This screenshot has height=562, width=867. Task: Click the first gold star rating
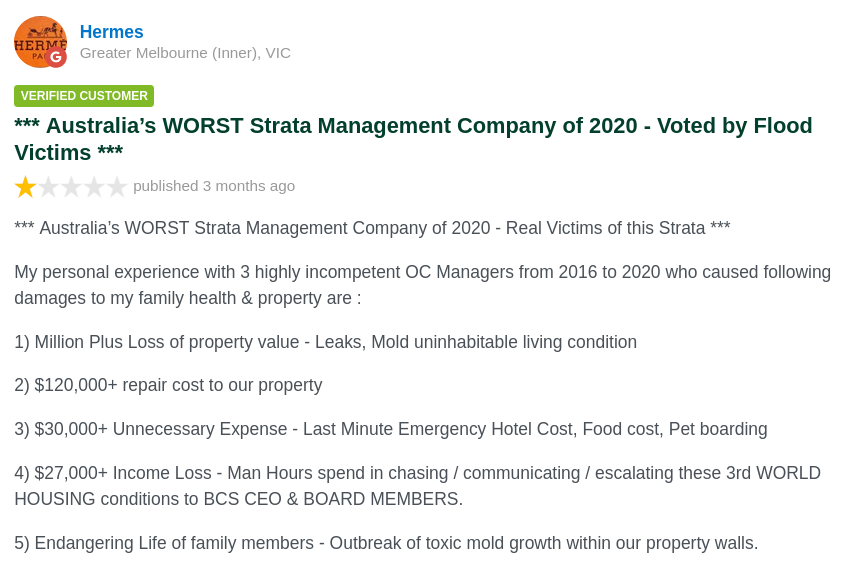[25, 187]
